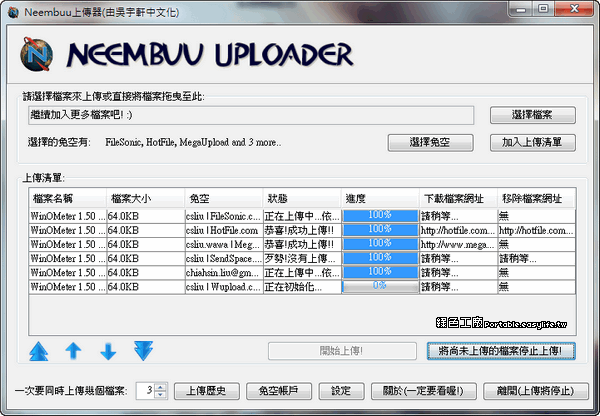Click the file path field reading 繼續加入更多檔案吧
The image size is (600, 416).
pos(251,115)
